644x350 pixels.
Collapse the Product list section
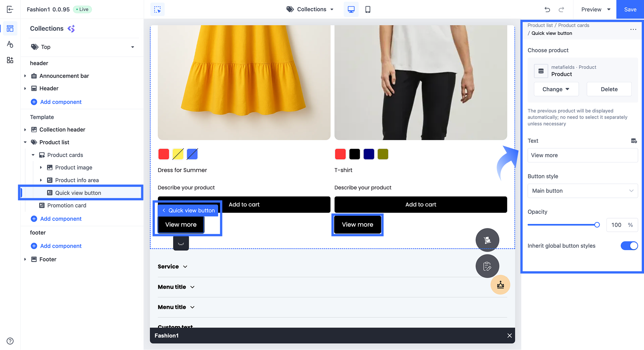(25, 142)
